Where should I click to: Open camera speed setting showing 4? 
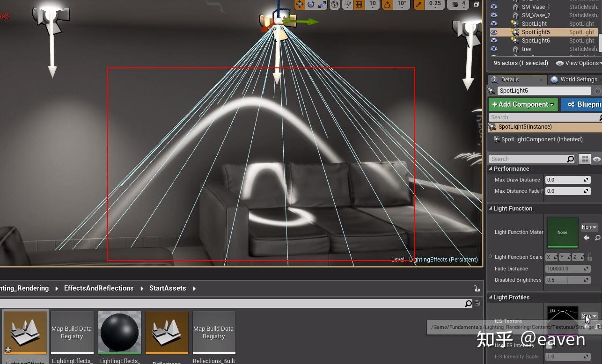pos(458,4)
